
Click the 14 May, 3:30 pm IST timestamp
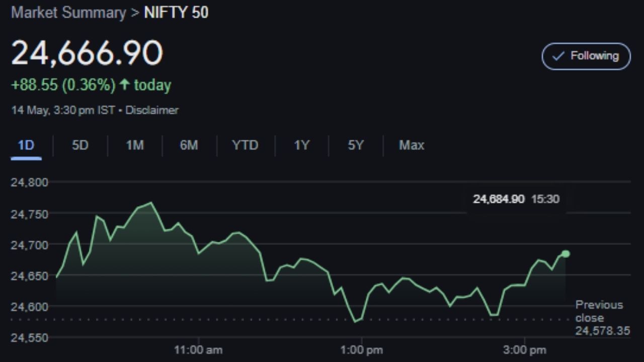coord(63,110)
